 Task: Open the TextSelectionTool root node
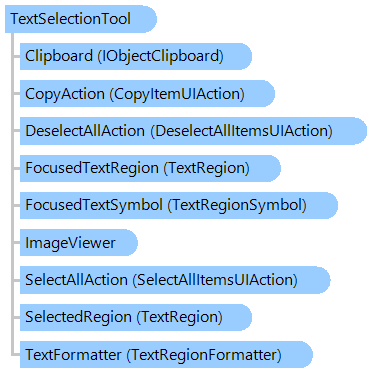(x=81, y=19)
